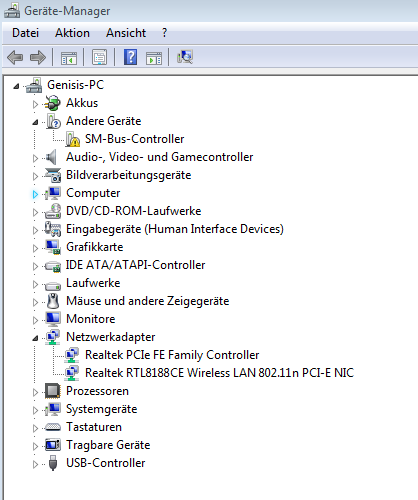
Task: Expand the Tastaturen category arrow
Action: point(35,428)
